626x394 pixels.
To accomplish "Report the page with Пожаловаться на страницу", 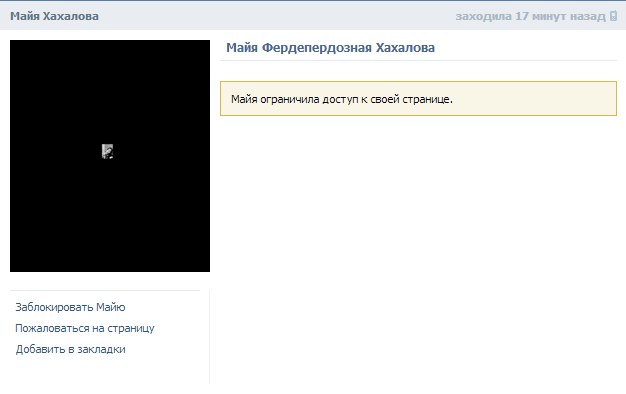I will click(85, 328).
